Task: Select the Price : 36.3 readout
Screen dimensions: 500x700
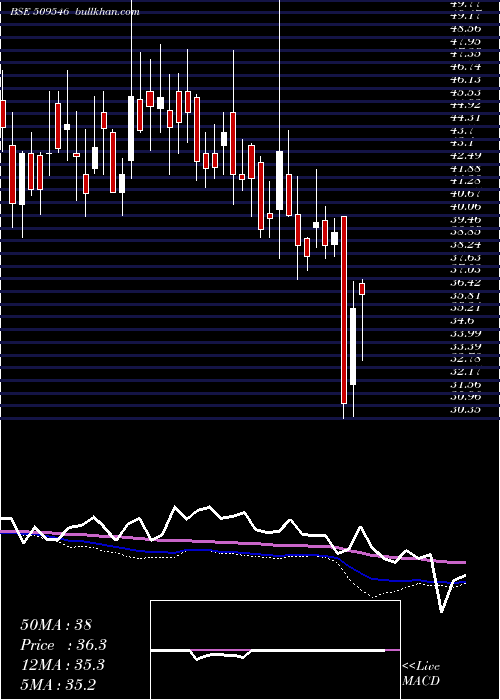Action: (x=64, y=645)
